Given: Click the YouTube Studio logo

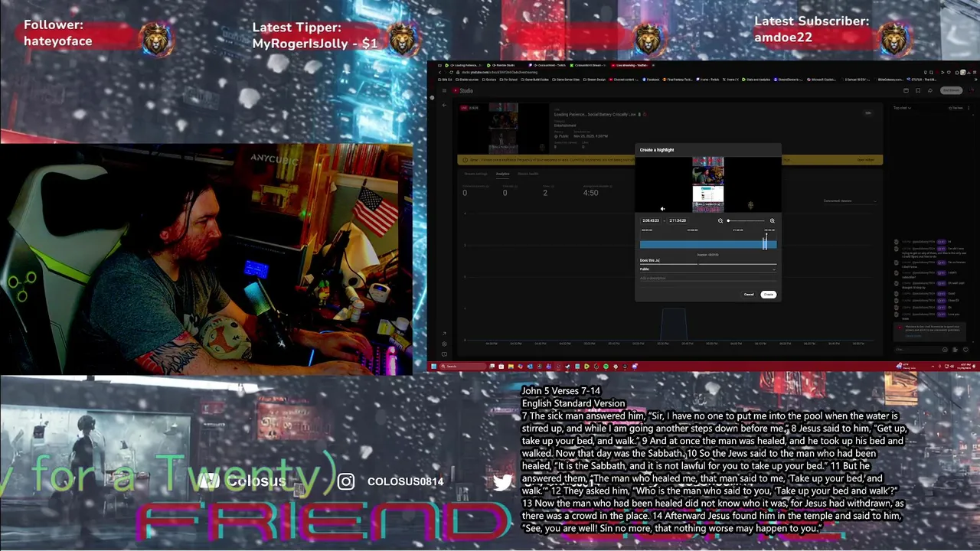Looking at the screenshot, I should point(462,90).
